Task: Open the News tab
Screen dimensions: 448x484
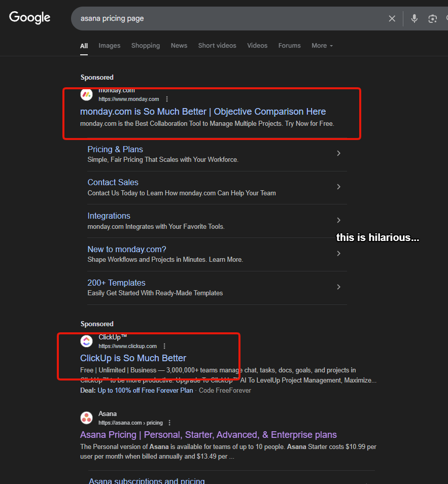Action: point(179,46)
